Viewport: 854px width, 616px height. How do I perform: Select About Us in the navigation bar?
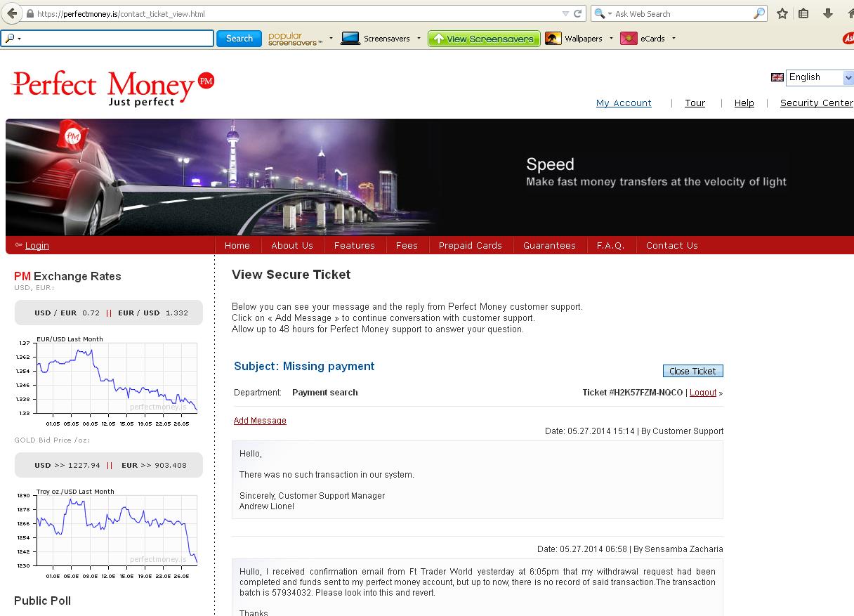(x=292, y=245)
